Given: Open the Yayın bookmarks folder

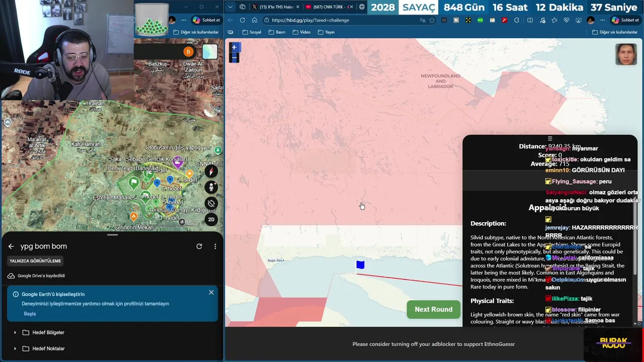Looking at the screenshot, I should coord(326,32).
